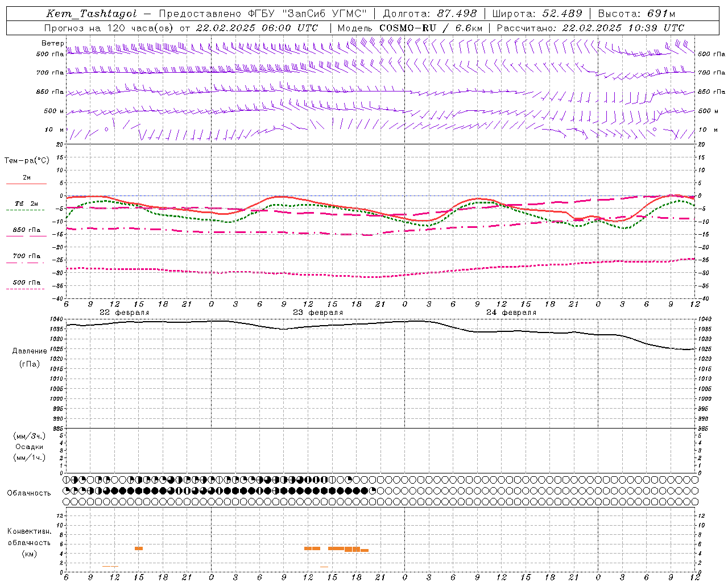Click the left 700 гПа wind level label

tap(50, 73)
